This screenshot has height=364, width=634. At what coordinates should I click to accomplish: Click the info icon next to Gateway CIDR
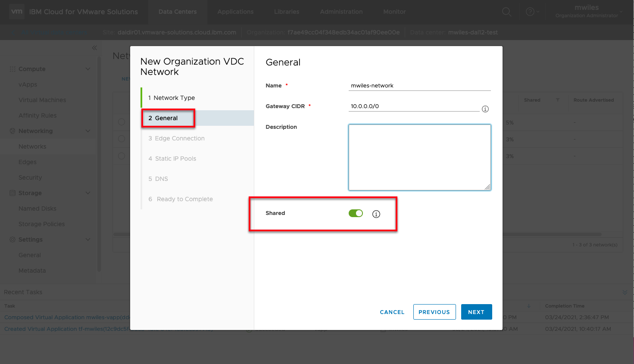pyautogui.click(x=485, y=109)
